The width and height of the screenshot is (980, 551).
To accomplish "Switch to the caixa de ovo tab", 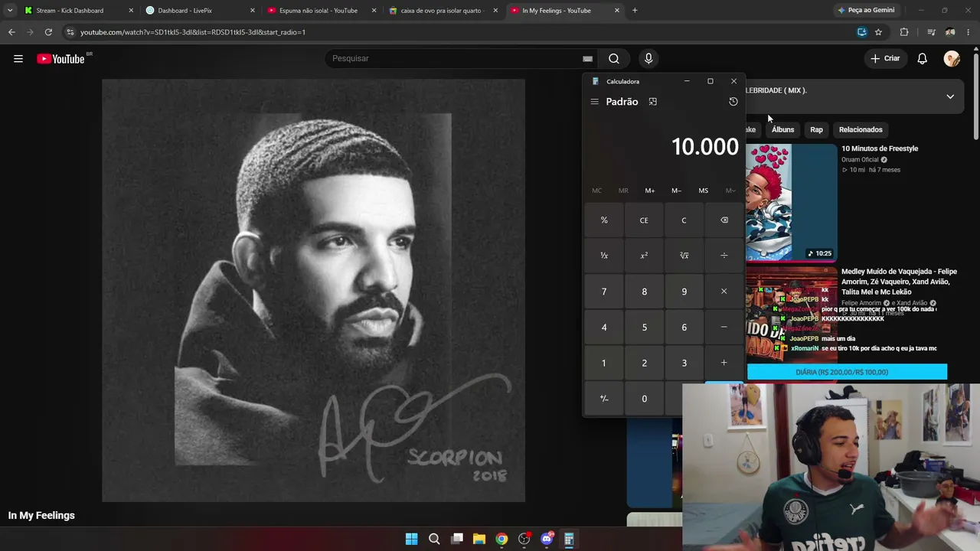I will [x=443, y=11].
